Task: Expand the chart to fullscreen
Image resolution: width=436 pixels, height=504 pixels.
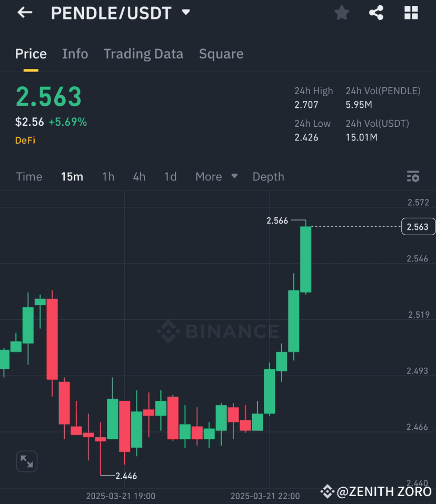Action: tap(26, 461)
